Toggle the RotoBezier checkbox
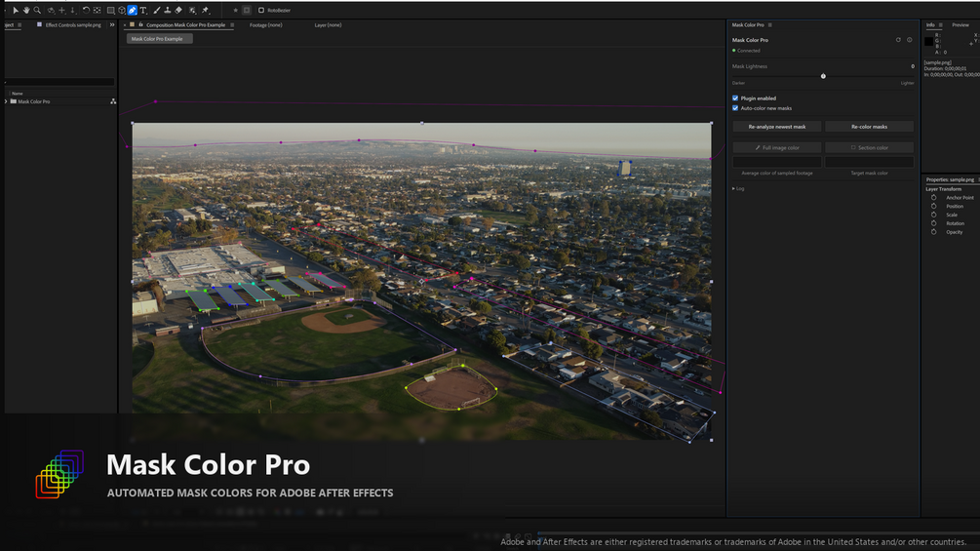Viewport: 980px width, 551px height. 261,10
